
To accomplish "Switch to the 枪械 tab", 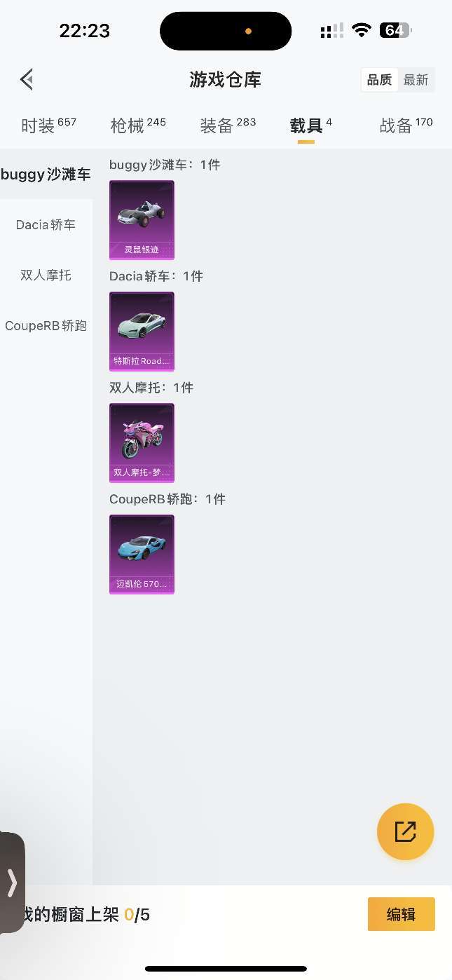I will (x=138, y=125).
